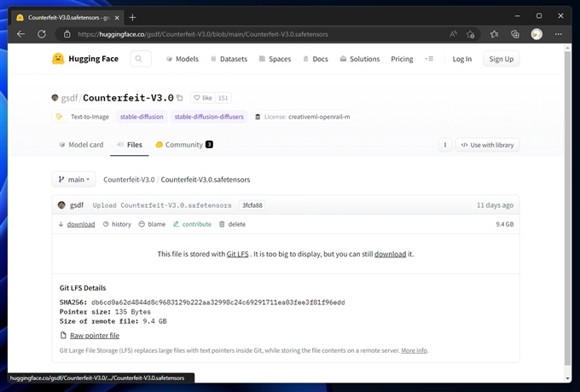
Task: Open gsdf profile from model title
Action: (x=69, y=98)
